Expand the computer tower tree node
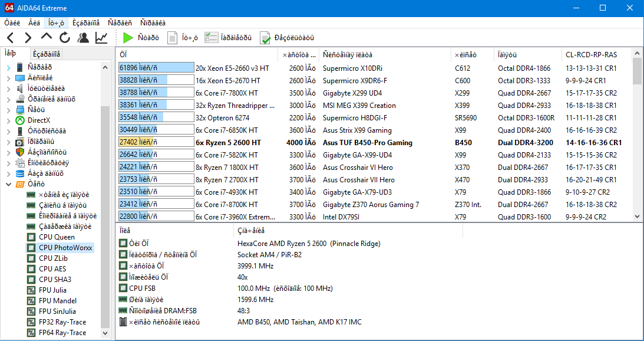The image size is (644, 341). (x=9, y=67)
